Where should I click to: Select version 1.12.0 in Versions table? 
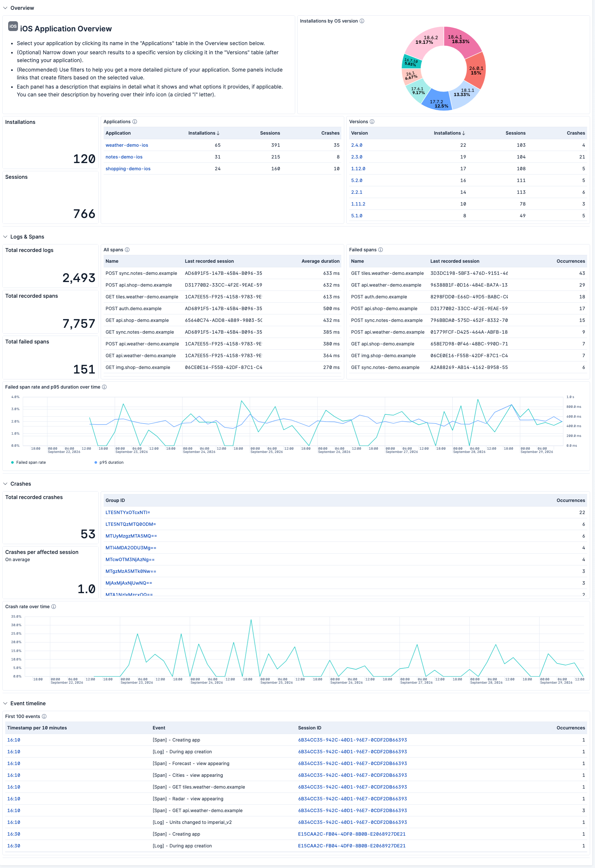coord(358,169)
